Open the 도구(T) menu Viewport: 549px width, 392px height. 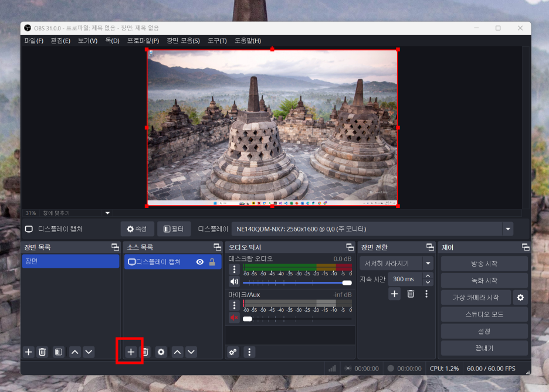[217, 41]
